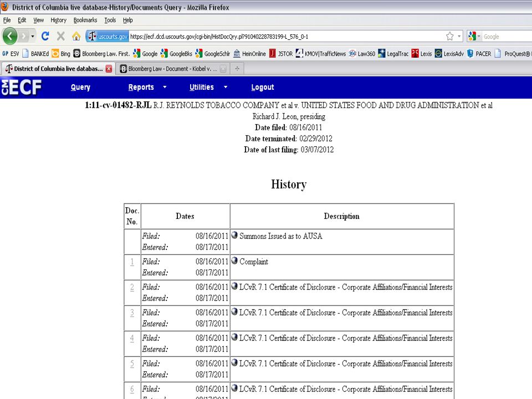Open the LexisAdv bookmark
This screenshot has width=532, height=399.
point(449,54)
